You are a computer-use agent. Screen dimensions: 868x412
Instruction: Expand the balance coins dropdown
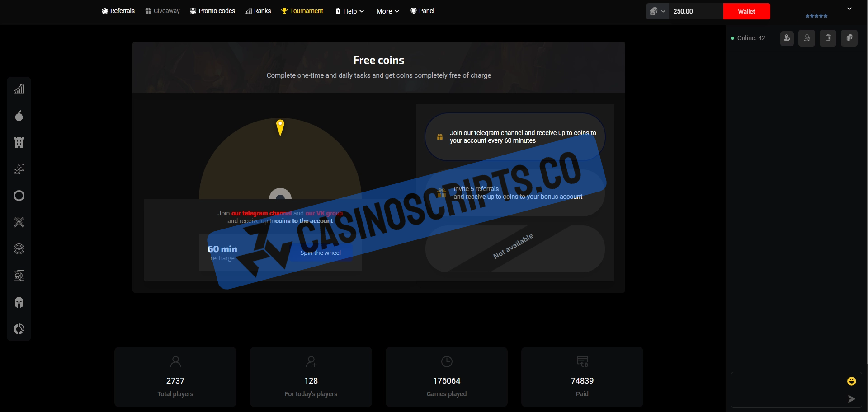click(x=657, y=11)
